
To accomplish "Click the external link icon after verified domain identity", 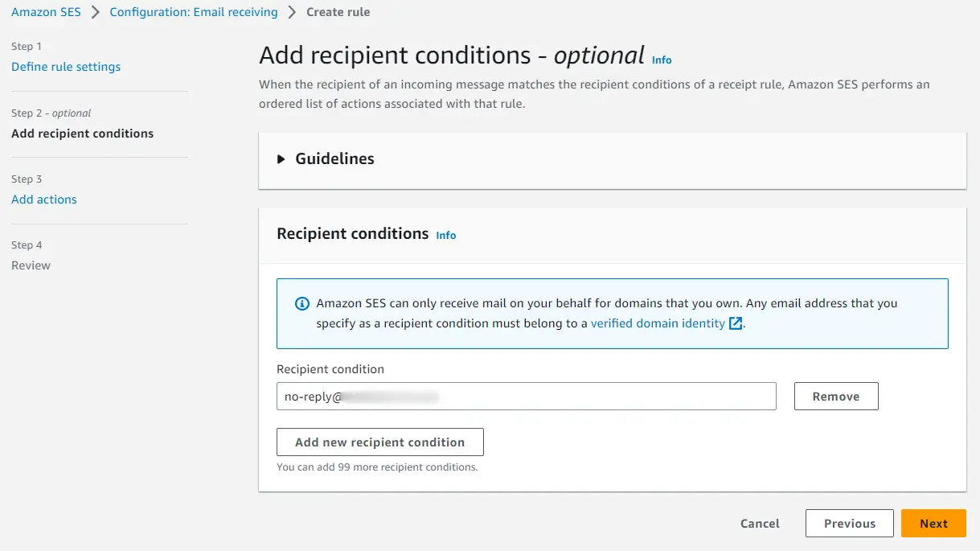I will tap(736, 323).
